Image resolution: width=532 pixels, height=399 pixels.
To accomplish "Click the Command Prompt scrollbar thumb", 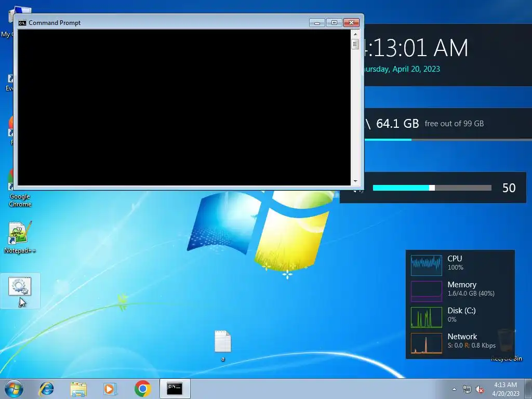I will [x=355, y=44].
